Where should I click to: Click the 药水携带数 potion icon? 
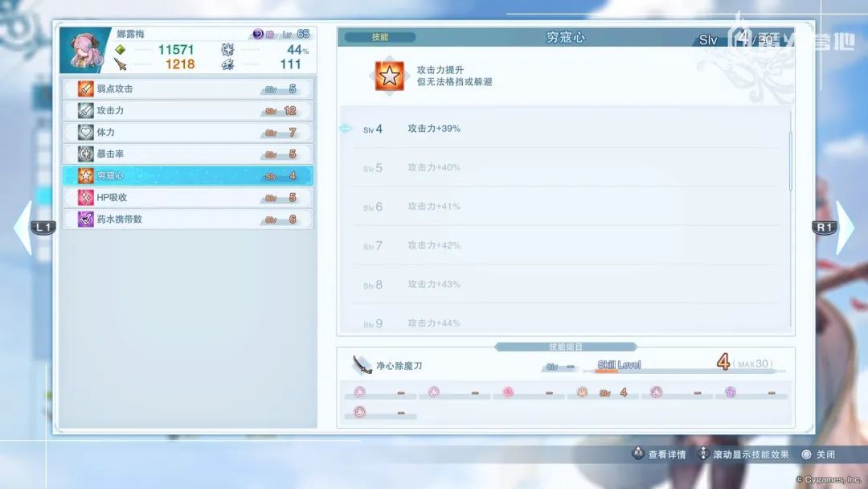click(x=85, y=220)
